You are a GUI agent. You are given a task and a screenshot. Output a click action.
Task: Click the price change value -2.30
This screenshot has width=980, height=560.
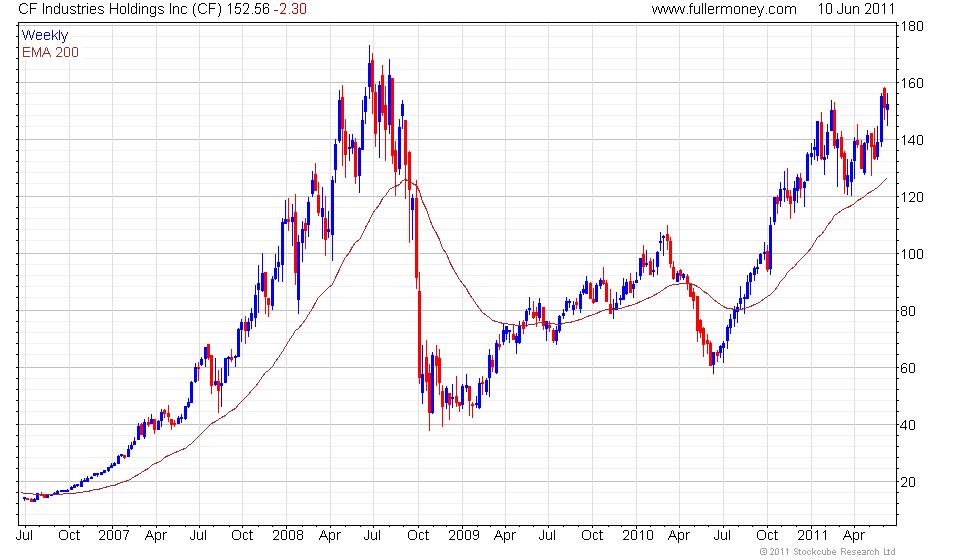[x=290, y=9]
